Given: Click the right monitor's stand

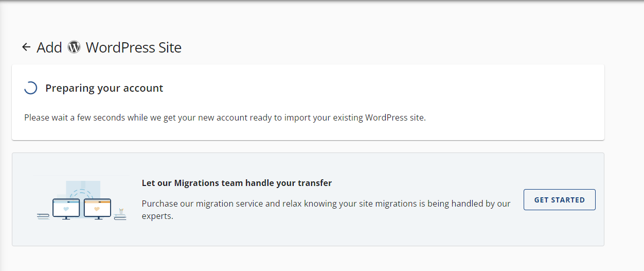Looking at the screenshot, I should click(97, 218).
